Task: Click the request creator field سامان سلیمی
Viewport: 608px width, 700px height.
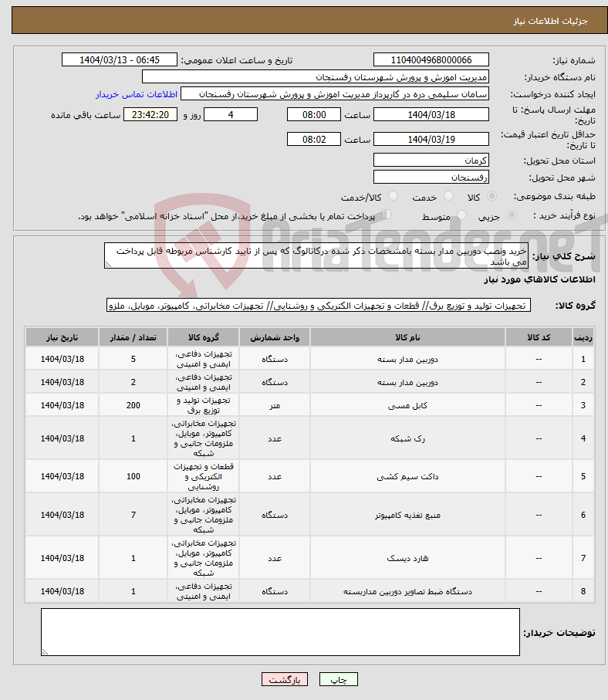Action: (x=335, y=93)
